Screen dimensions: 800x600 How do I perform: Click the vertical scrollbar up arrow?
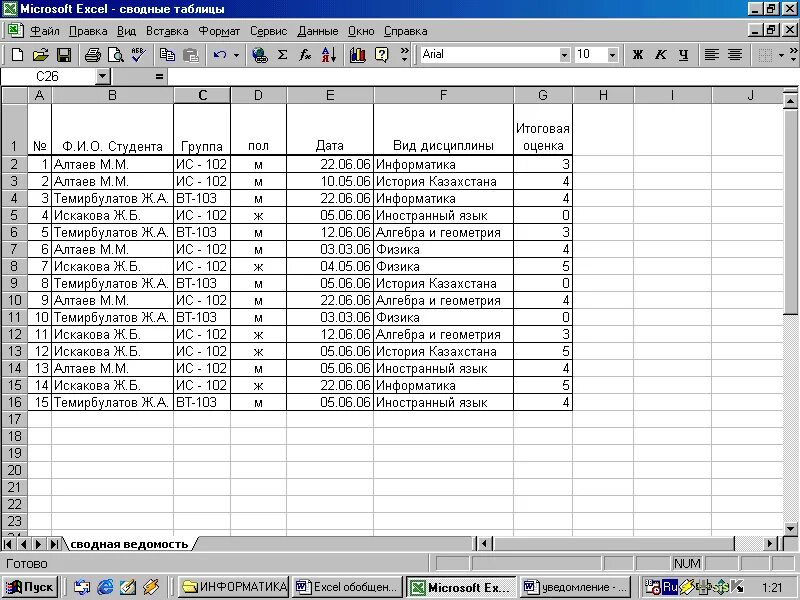[790, 101]
